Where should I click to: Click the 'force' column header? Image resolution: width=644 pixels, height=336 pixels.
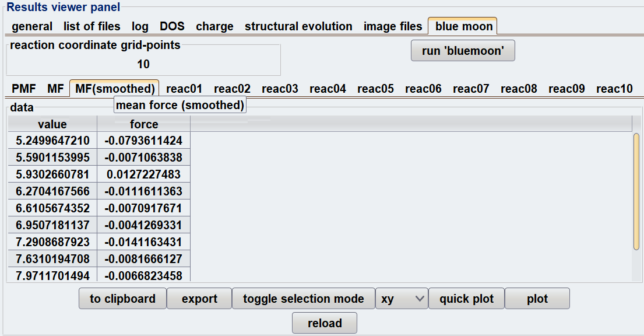[x=144, y=124]
